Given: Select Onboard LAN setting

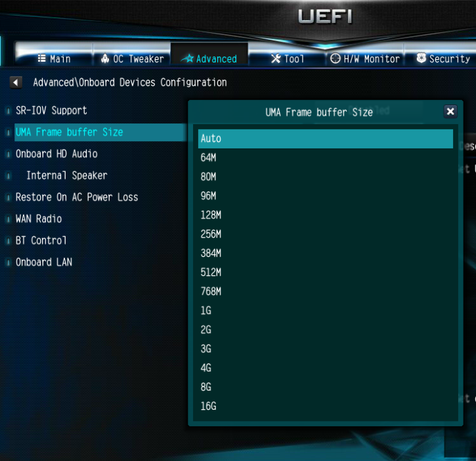Looking at the screenshot, I should [x=44, y=263].
